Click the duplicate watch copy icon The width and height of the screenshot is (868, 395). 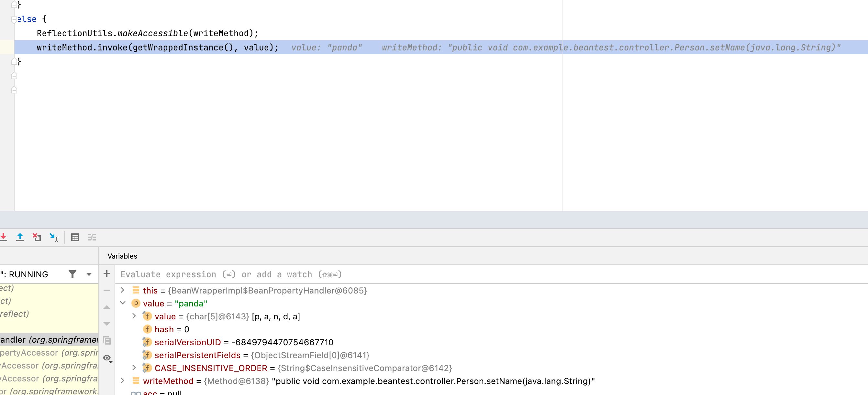[107, 340]
